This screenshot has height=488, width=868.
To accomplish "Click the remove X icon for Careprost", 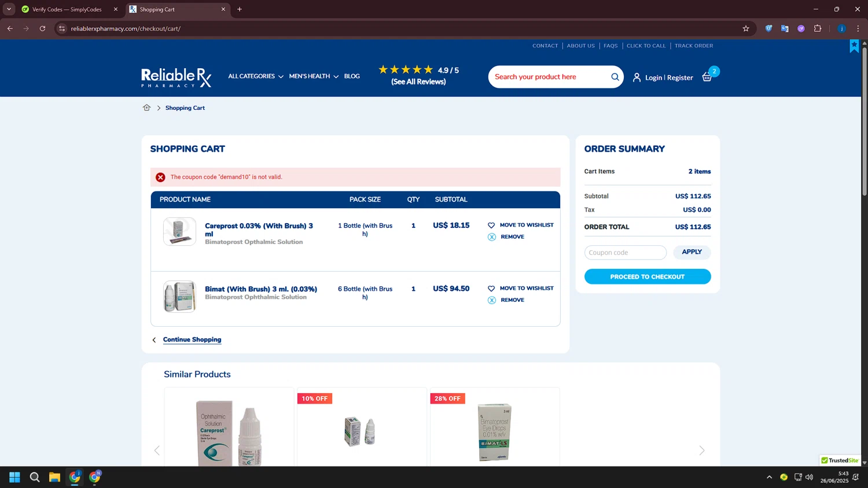I will point(492,237).
